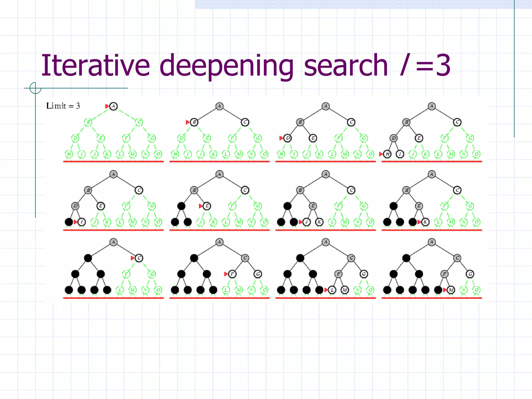Viewport: 532px width, 399px height.
Task: Click the 'Limit = 3' label
Action: (63, 106)
